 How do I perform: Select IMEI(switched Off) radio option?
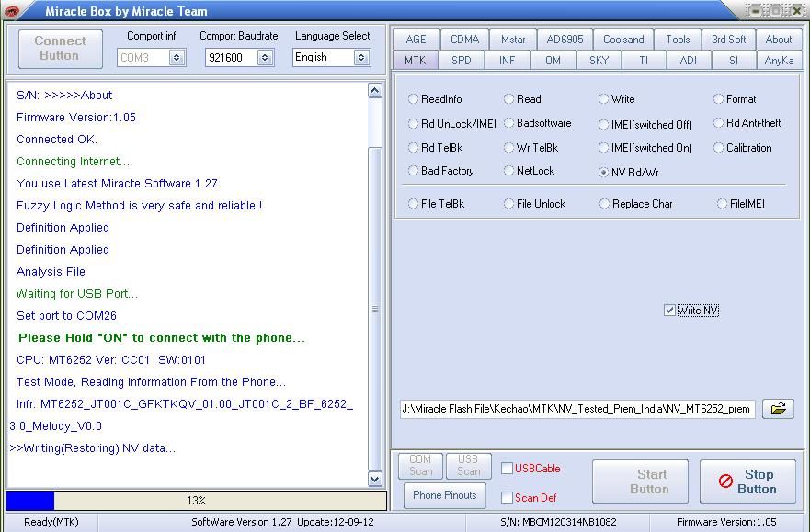(603, 124)
